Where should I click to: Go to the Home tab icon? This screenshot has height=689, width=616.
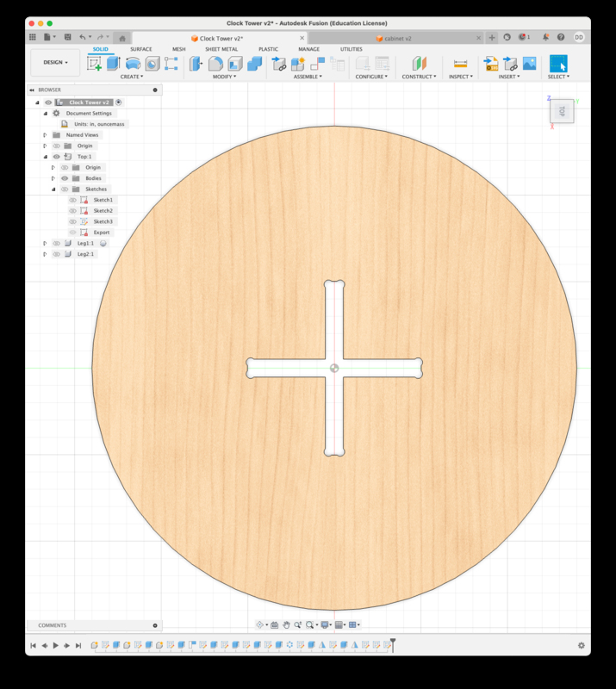[122, 38]
